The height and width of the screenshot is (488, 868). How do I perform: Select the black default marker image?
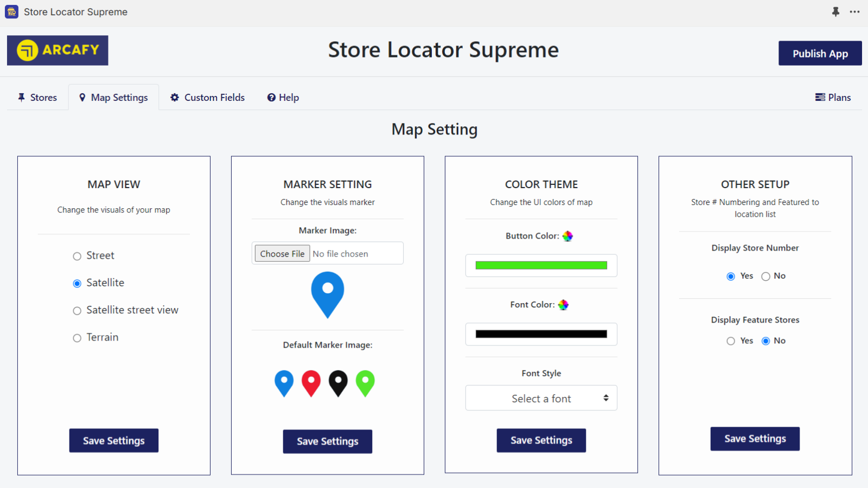(338, 383)
